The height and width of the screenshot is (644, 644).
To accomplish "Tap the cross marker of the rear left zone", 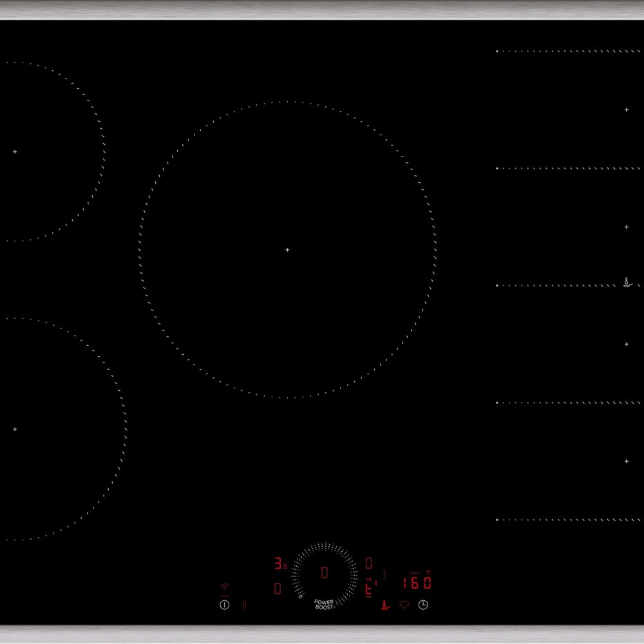I will (15, 152).
